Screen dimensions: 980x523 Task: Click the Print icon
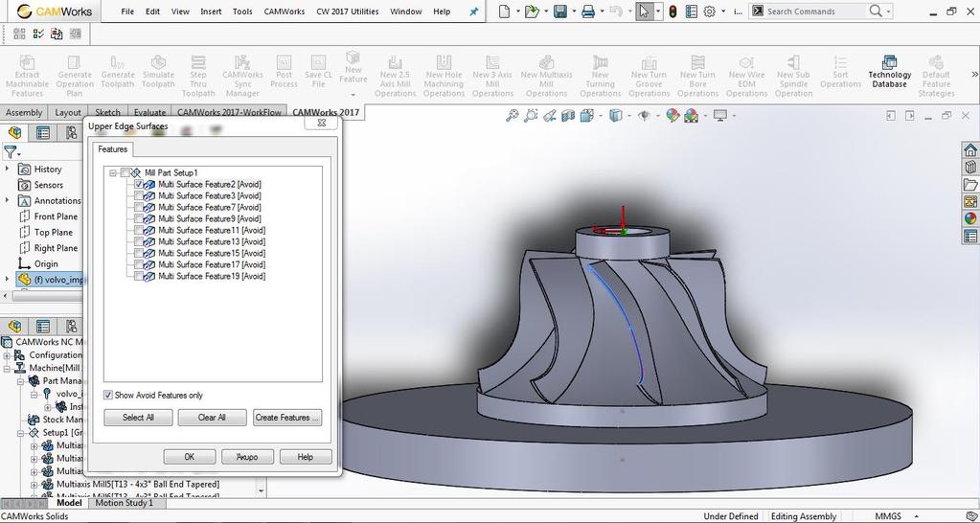[x=588, y=11]
